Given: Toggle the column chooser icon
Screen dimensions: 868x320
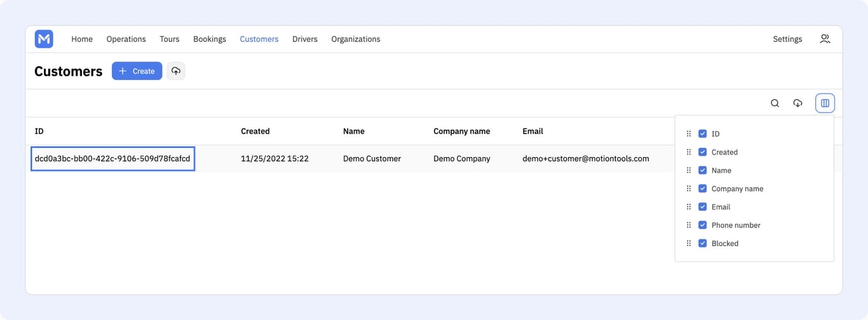Looking at the screenshot, I should 825,103.
